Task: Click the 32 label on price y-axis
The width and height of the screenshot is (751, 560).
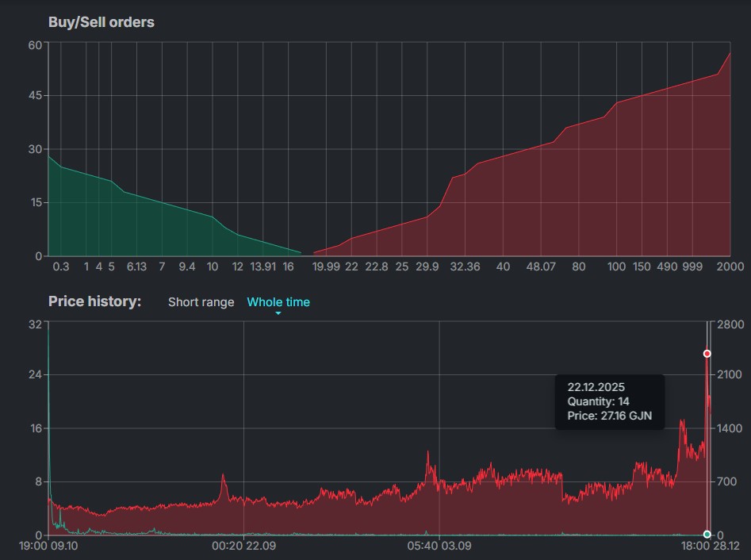Action: (35, 324)
